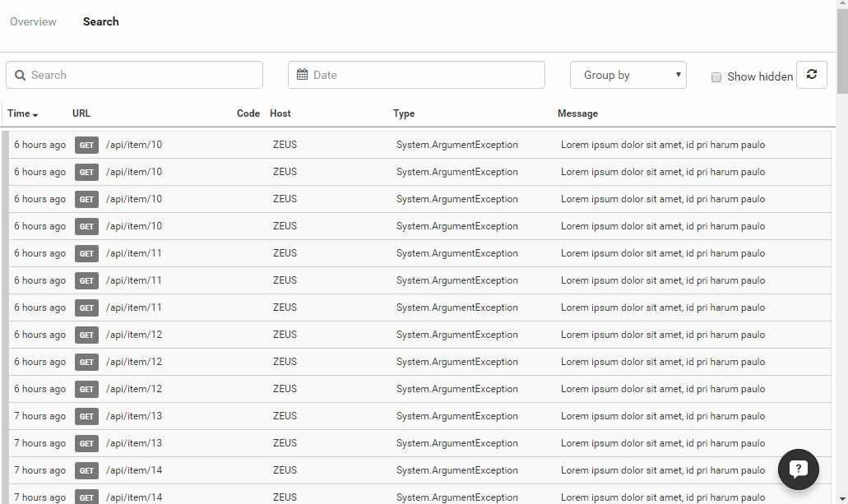
Task: Click the URL column header
Action: (81, 113)
